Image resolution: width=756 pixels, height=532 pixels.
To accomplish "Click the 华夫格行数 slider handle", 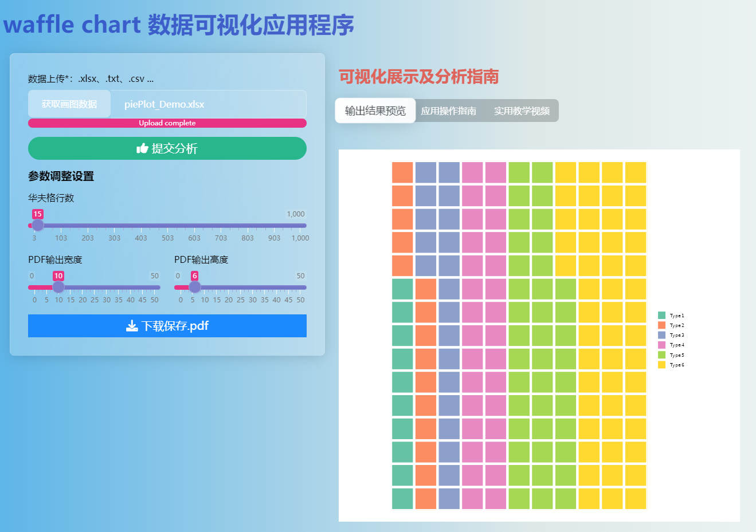I will [x=38, y=225].
